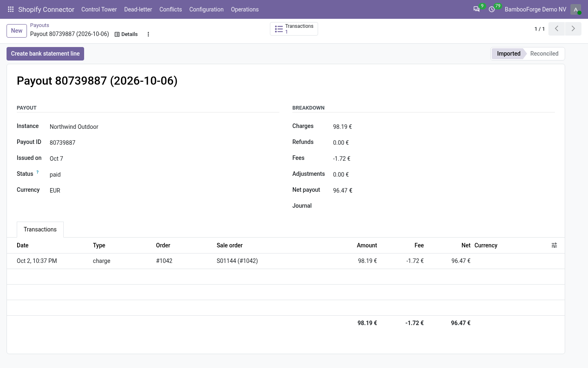
Task: Click the Details button in the breadcrumb
Action: point(126,34)
